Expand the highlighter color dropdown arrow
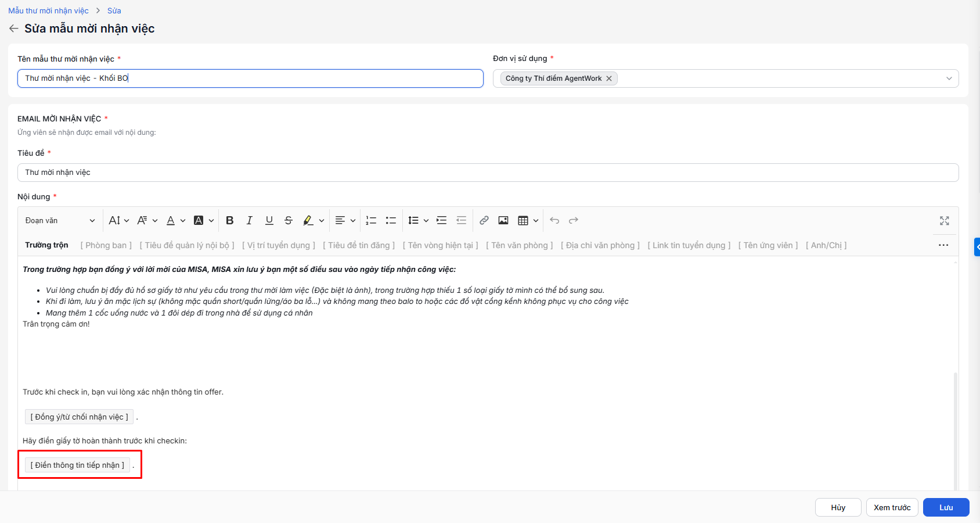 point(322,221)
